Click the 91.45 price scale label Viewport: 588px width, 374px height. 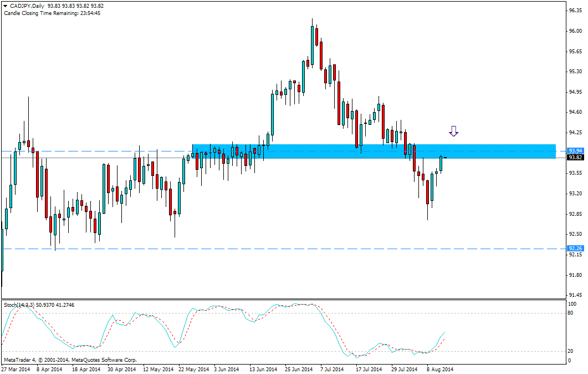(576, 295)
